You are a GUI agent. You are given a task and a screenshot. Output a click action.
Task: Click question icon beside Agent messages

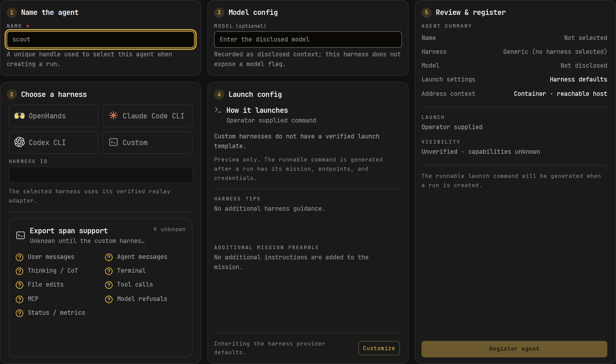(x=109, y=257)
